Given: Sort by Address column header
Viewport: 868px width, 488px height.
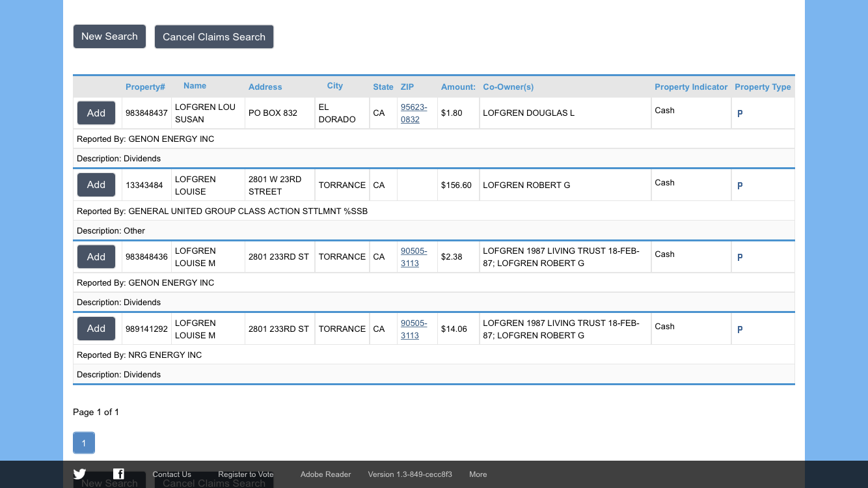Looking at the screenshot, I should pos(265,87).
